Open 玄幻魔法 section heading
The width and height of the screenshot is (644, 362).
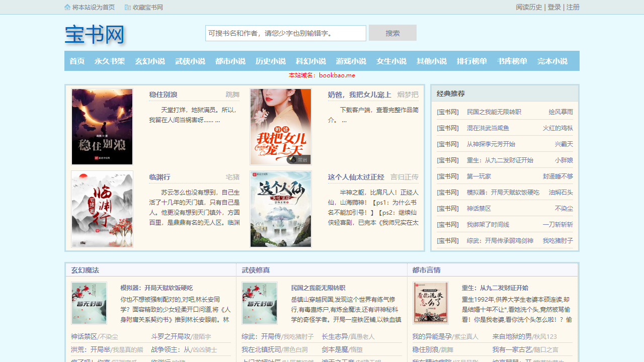tap(85, 270)
